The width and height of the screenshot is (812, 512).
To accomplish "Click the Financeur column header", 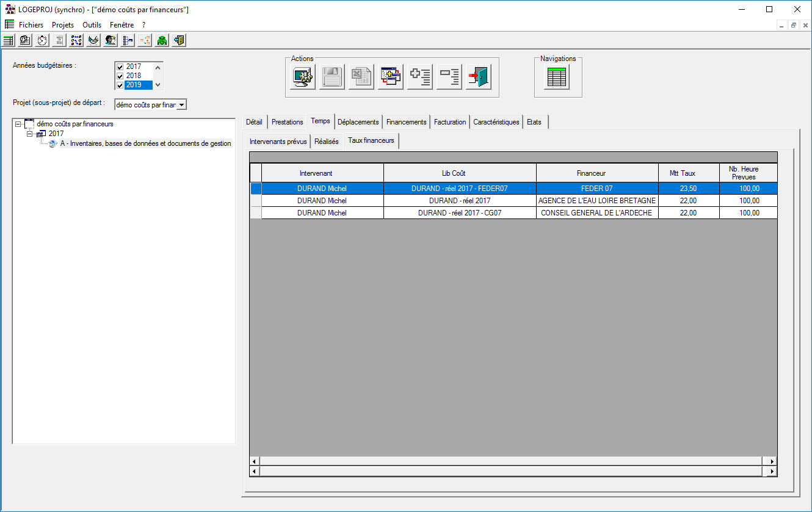I will pyautogui.click(x=597, y=173).
